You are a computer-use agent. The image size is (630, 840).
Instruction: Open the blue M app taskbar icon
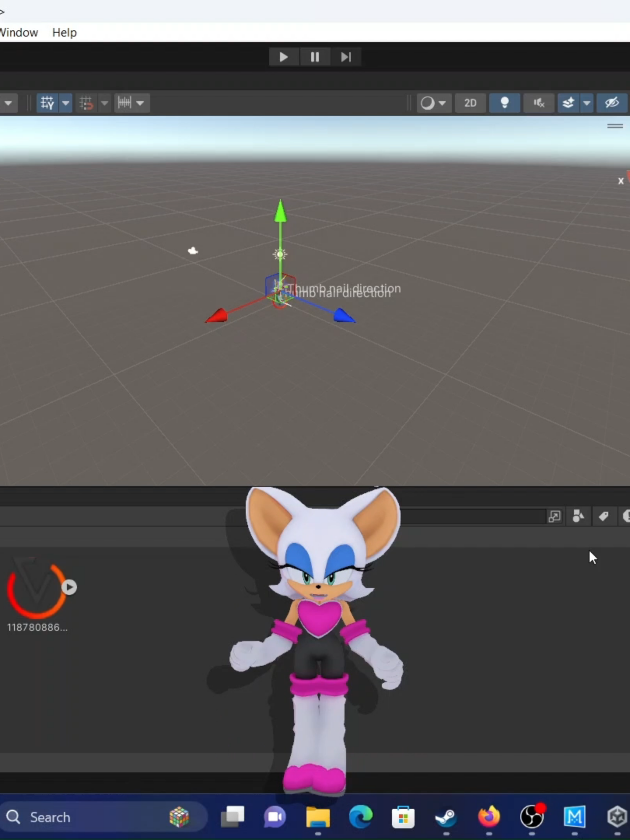pyautogui.click(x=575, y=817)
